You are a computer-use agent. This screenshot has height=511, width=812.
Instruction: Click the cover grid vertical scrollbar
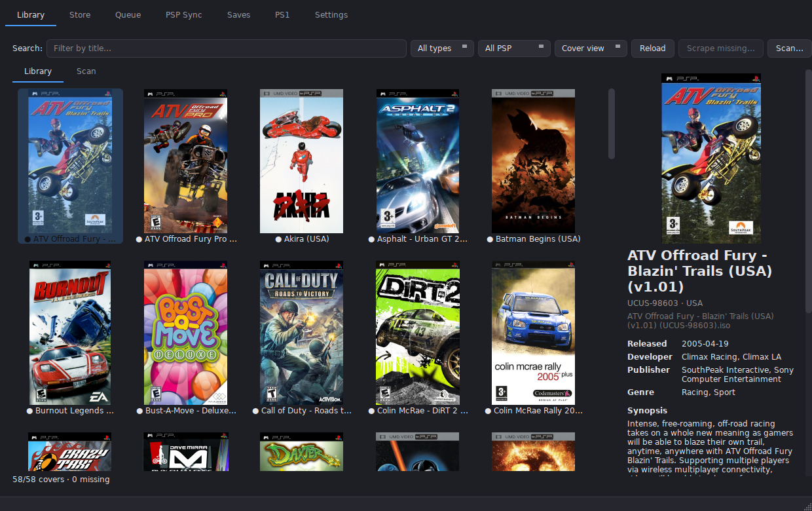pos(612,124)
